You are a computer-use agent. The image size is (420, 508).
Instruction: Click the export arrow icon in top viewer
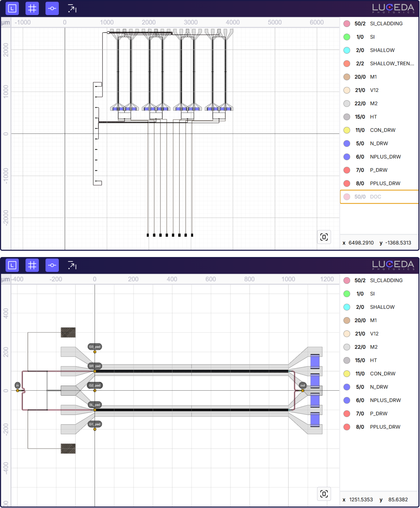[x=72, y=9]
